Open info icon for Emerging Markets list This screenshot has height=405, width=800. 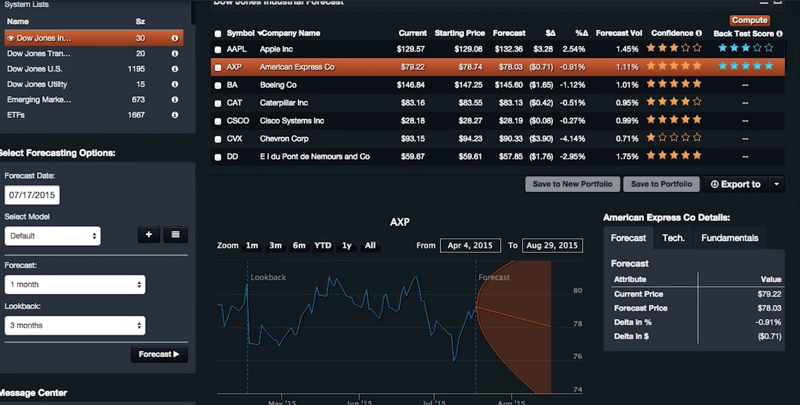(174, 99)
